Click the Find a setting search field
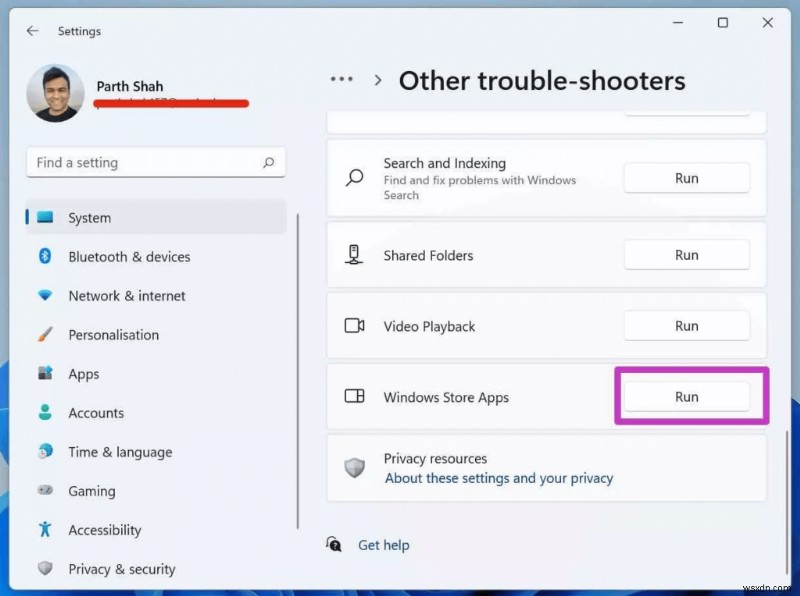800x596 pixels. pos(155,162)
